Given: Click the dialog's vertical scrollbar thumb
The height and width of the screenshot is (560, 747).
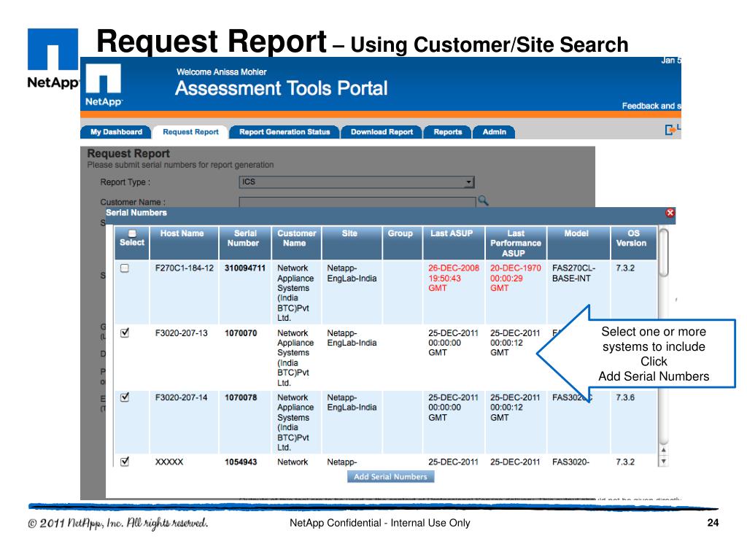Looking at the screenshot, I should pyautogui.click(x=664, y=252).
